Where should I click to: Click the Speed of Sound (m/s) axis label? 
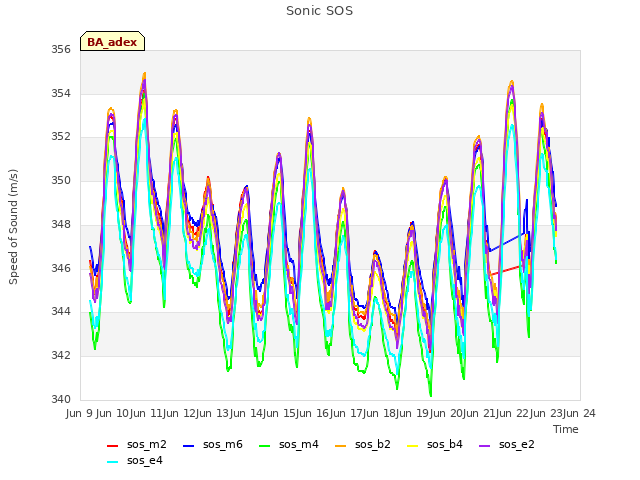pyautogui.click(x=13, y=227)
